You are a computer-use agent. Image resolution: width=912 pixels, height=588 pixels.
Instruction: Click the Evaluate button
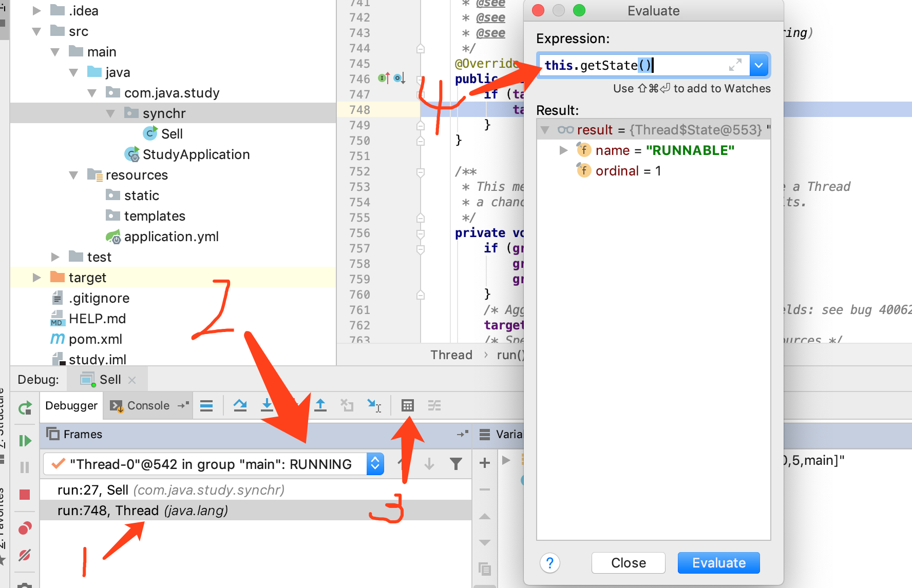point(718,563)
